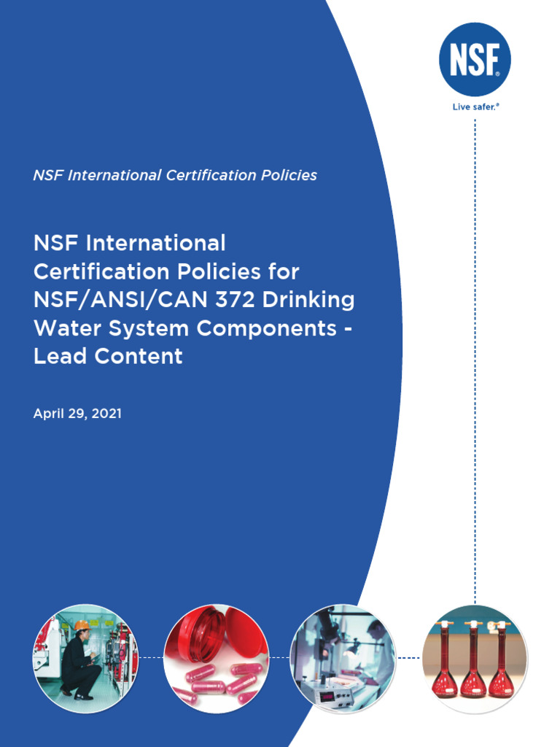Click the date 'April 29, 2021'

point(77,414)
